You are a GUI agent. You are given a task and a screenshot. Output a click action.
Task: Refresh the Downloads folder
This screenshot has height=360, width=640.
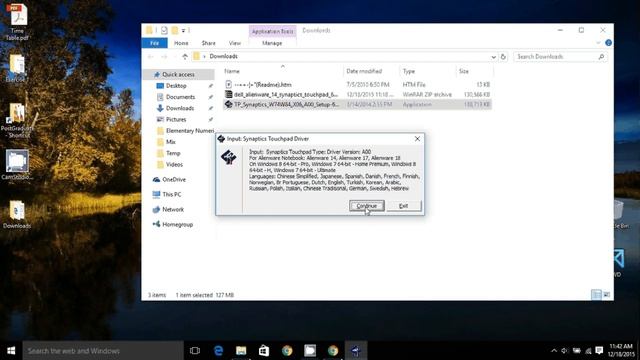click(503, 57)
